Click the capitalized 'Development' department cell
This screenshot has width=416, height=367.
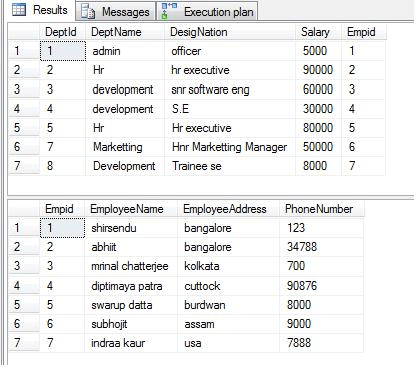(x=125, y=166)
